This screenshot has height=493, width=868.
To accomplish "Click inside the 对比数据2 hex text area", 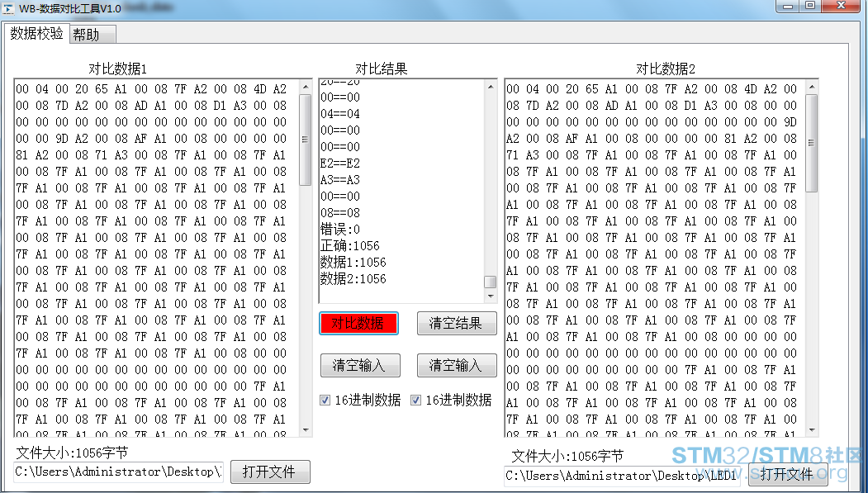I will click(x=655, y=258).
